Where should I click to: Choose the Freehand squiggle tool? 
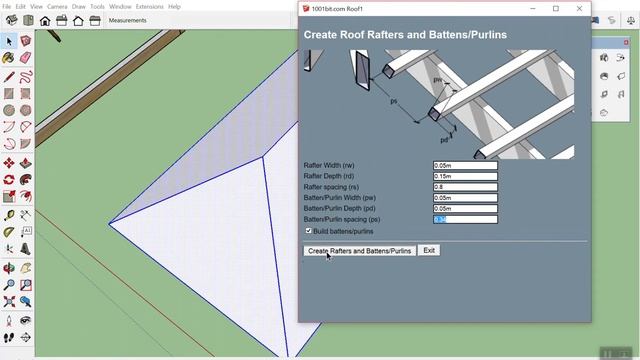(26, 77)
